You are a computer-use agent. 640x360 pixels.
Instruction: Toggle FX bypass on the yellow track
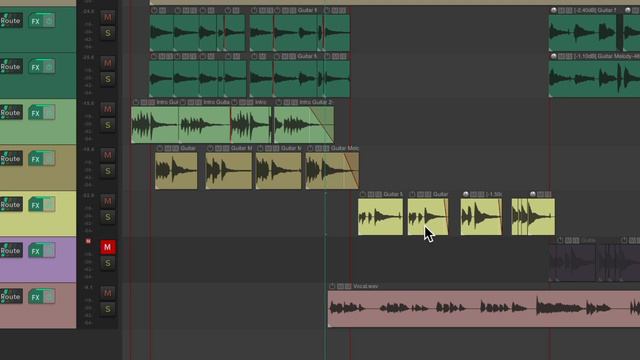coord(49,204)
